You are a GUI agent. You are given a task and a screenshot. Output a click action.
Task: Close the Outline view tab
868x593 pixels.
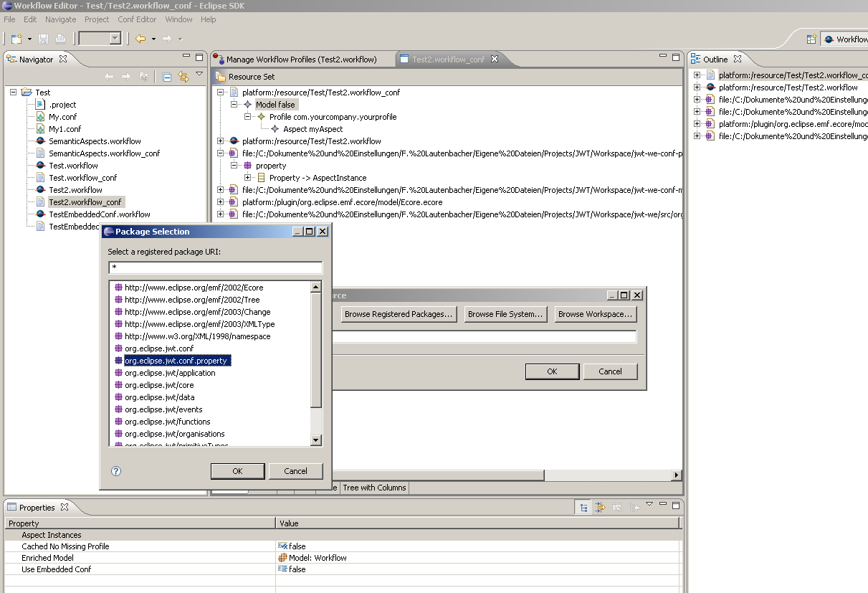pyautogui.click(x=737, y=60)
